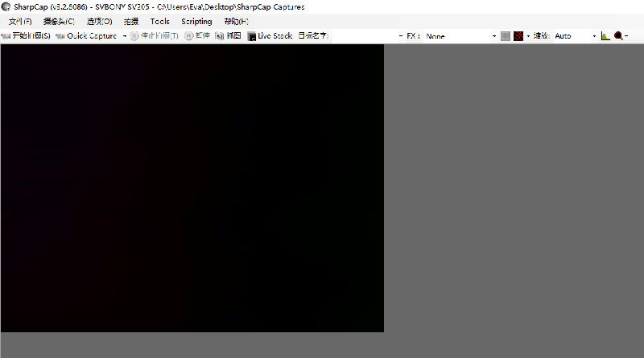Click the Start Capture (开始拍摄) button
This screenshot has height=358, width=644.
[27, 36]
